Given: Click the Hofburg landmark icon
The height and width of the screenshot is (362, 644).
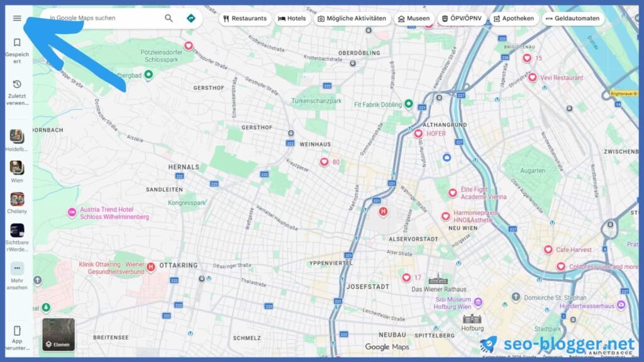Looking at the screenshot, I should tap(472, 319).
